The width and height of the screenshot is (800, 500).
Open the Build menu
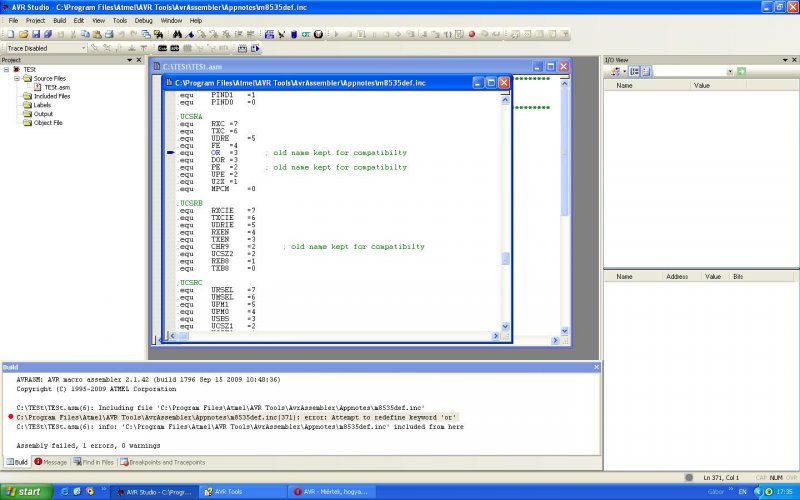click(60, 20)
